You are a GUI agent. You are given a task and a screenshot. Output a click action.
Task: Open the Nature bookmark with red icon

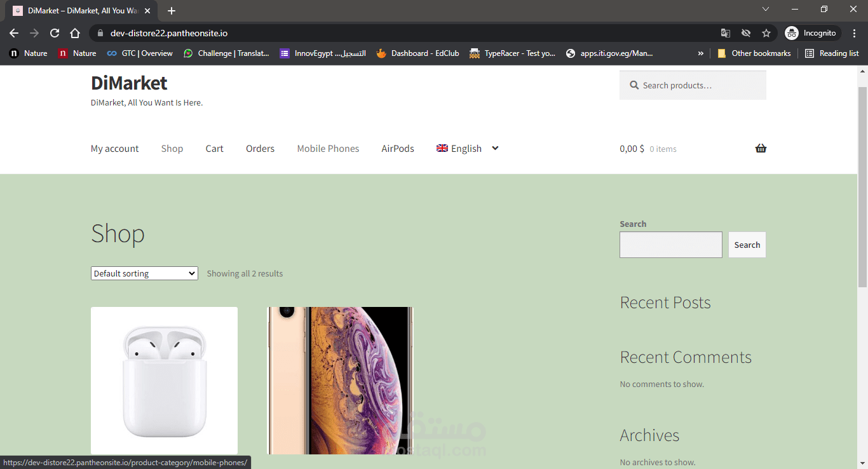tap(77, 53)
